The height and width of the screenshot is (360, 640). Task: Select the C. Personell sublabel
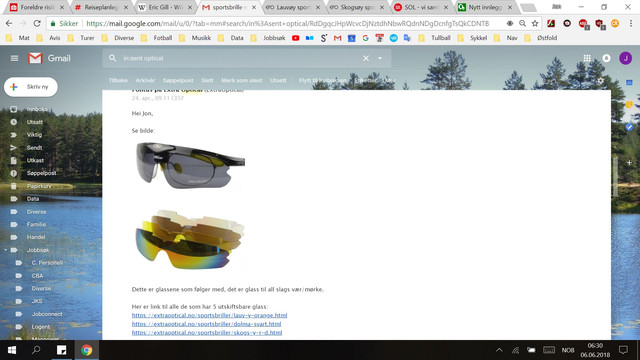pyautogui.click(x=47, y=263)
